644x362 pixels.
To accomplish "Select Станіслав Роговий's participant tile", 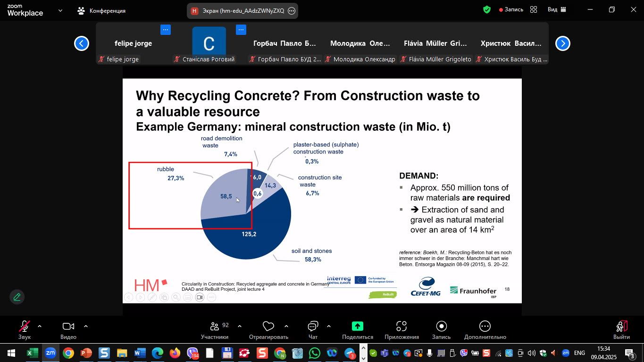I will [x=209, y=43].
